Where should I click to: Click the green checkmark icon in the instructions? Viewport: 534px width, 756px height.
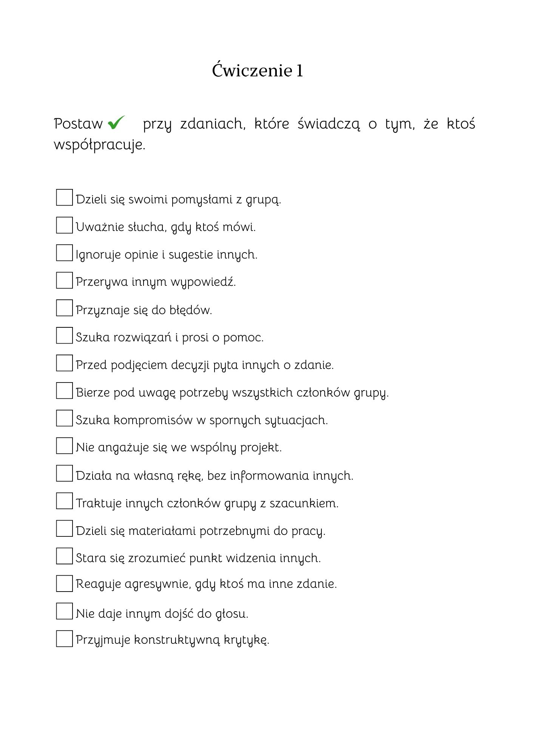coord(116,122)
